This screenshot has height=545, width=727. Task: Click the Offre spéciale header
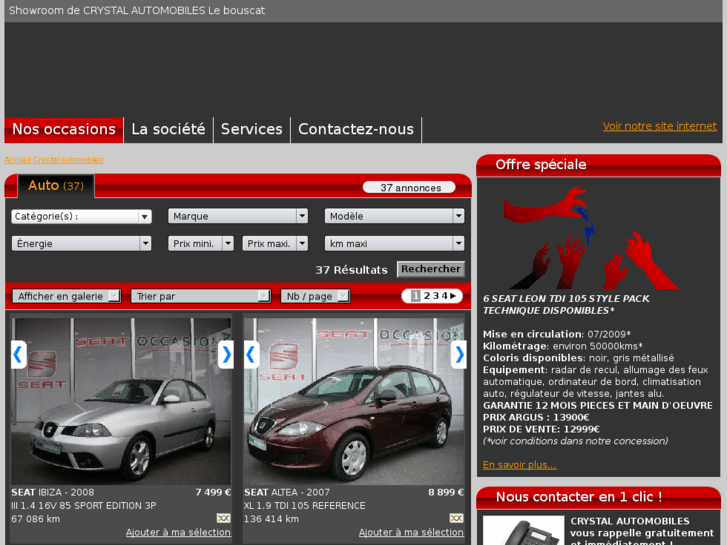point(599,165)
